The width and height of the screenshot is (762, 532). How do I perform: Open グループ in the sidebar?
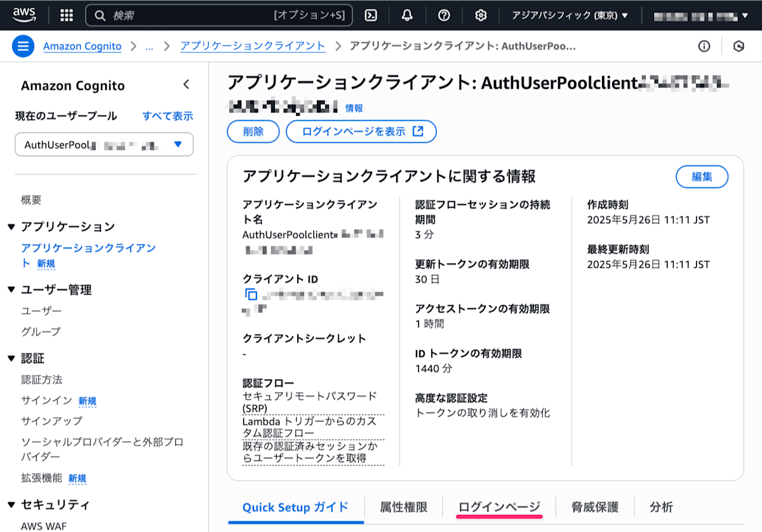[x=41, y=331]
